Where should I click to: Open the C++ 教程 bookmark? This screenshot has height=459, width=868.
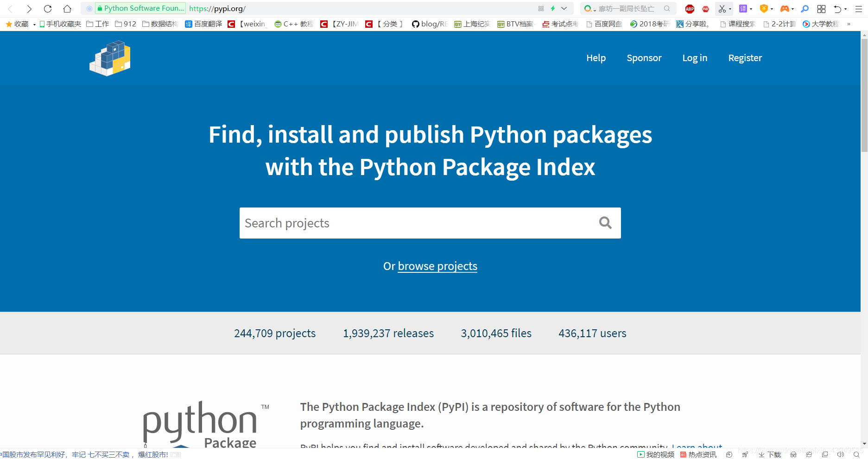pos(294,24)
